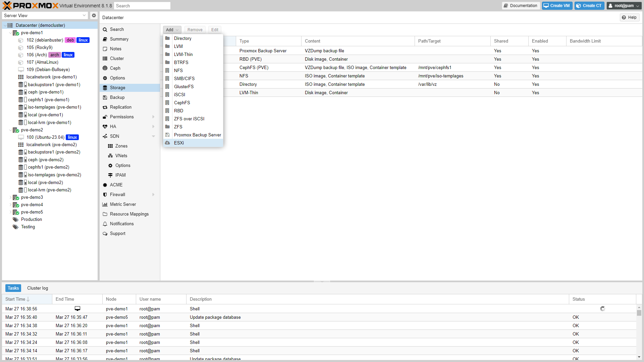This screenshot has height=362, width=644.
Task: Switch to the Cluster log tab
Action: (38, 288)
